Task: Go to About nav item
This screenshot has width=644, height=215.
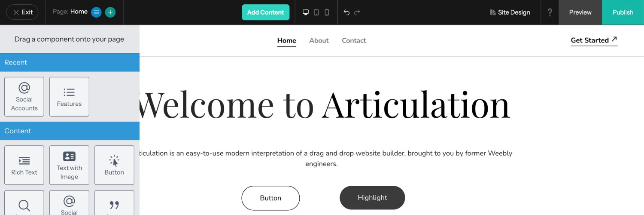Action: pos(319,40)
